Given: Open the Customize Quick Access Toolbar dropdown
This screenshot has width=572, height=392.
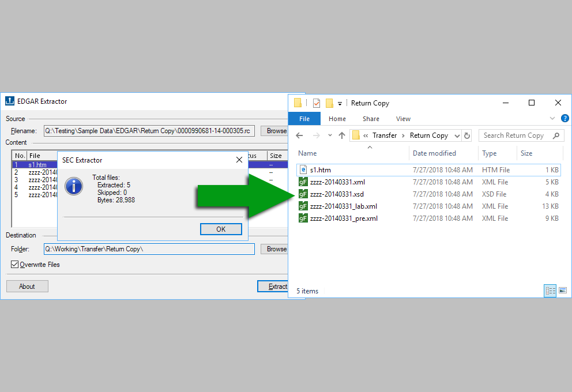Looking at the screenshot, I should coord(340,104).
